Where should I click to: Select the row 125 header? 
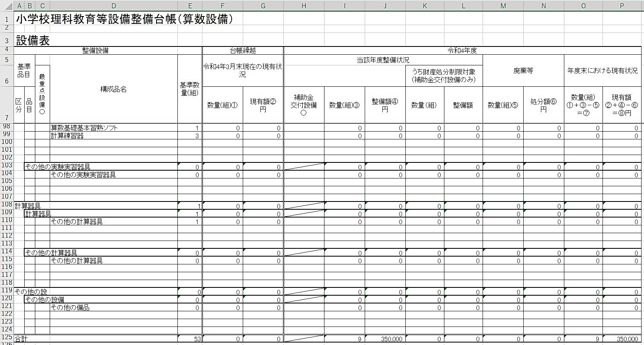7,338
